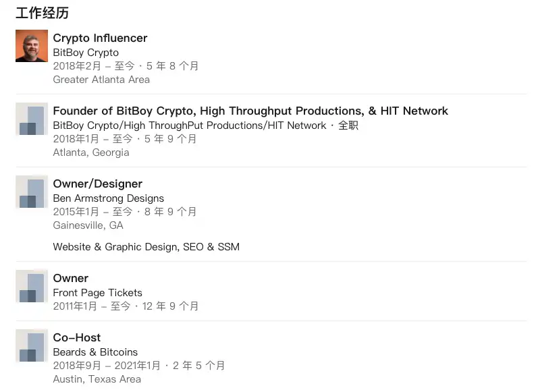Click the Co-Host position title

pos(77,338)
